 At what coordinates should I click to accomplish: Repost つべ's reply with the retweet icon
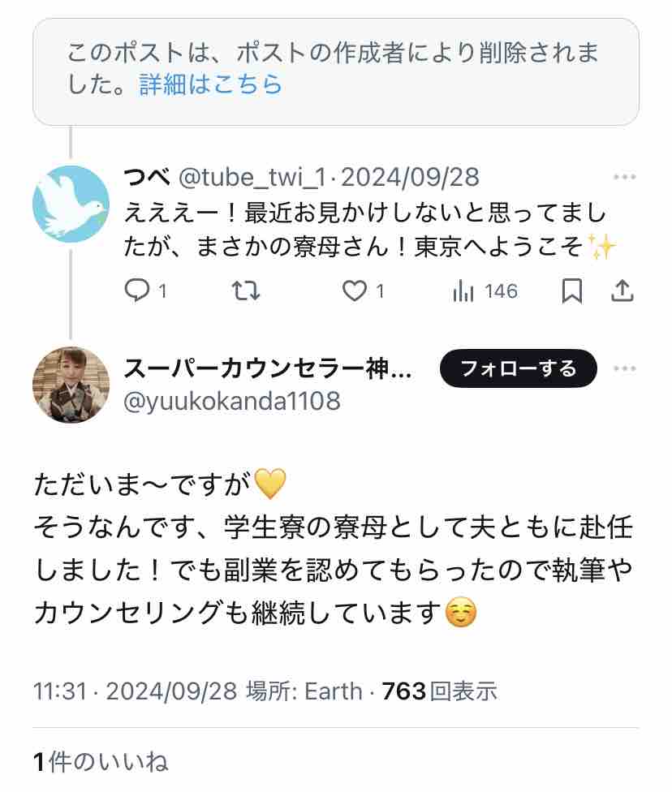tap(246, 291)
